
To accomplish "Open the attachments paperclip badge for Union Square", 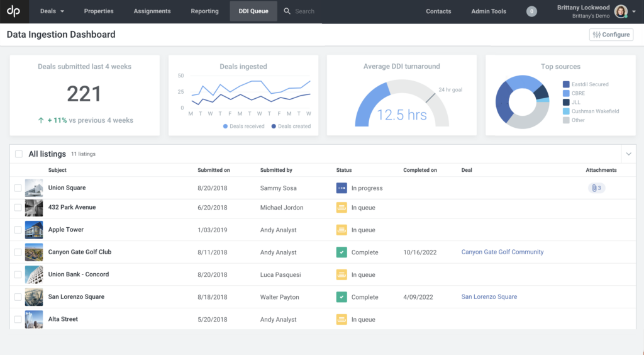I will (596, 188).
